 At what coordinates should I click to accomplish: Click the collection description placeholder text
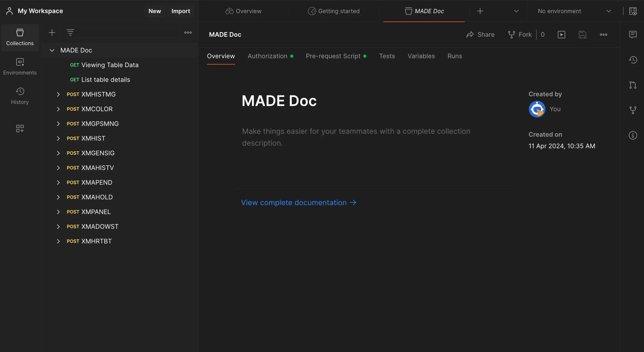(x=356, y=137)
